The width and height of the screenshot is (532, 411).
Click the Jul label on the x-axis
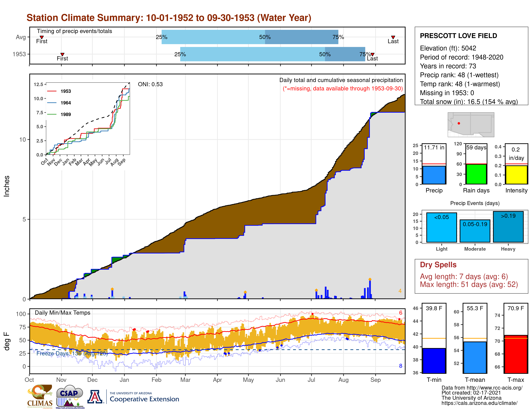tap(311, 380)
